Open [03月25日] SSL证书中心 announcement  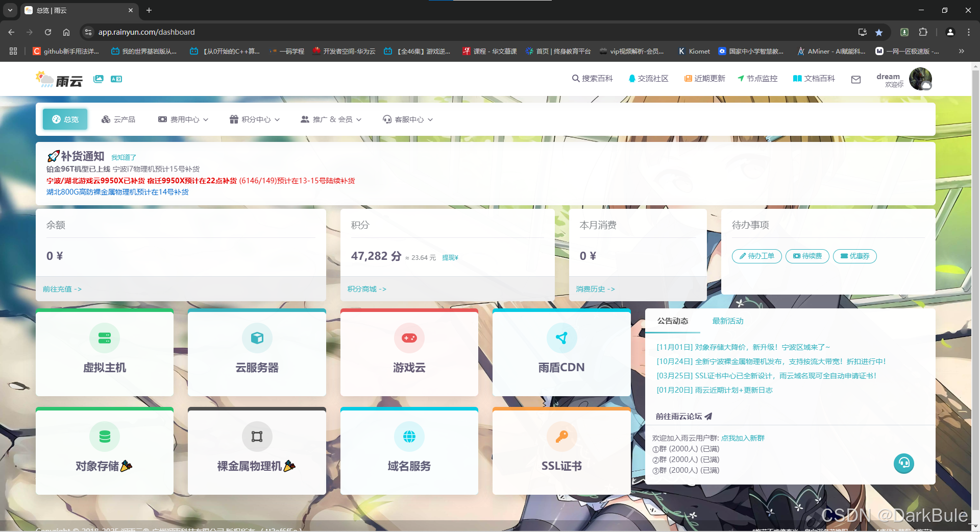(767, 376)
